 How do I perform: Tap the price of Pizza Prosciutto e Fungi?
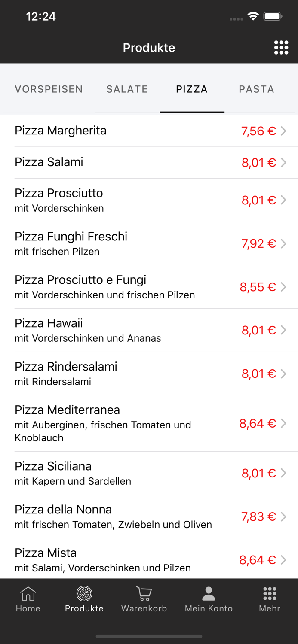click(x=258, y=287)
